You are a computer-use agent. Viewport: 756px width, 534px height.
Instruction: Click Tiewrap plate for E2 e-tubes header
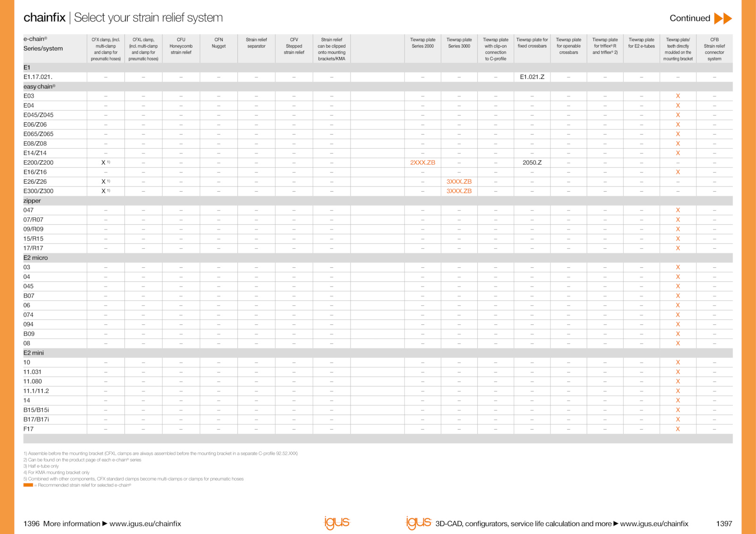click(641, 43)
